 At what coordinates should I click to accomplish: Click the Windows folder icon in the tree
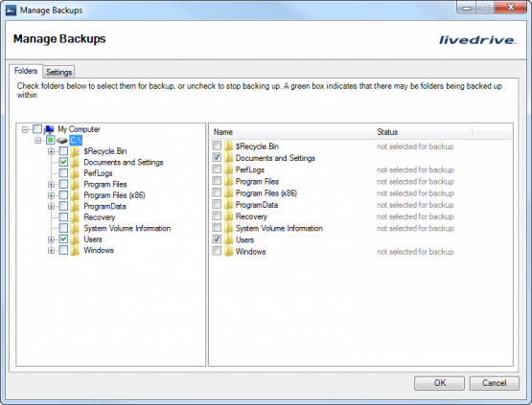click(x=75, y=250)
